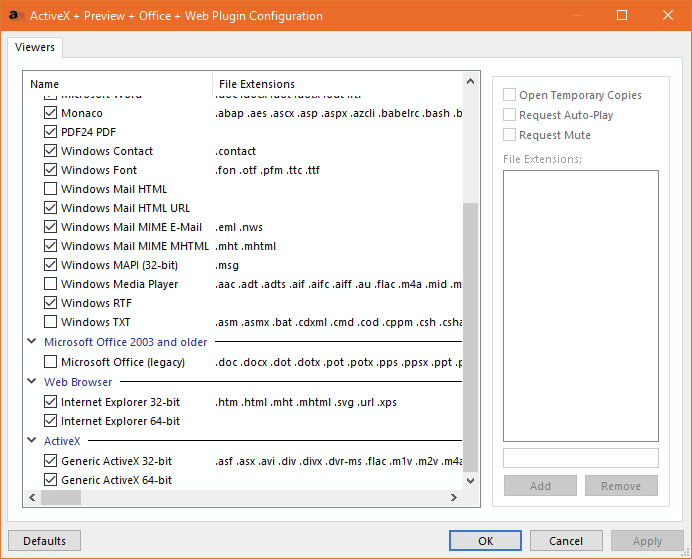Click the vertical scrollbar down arrow
The height and width of the screenshot is (559, 692).
coord(470,481)
